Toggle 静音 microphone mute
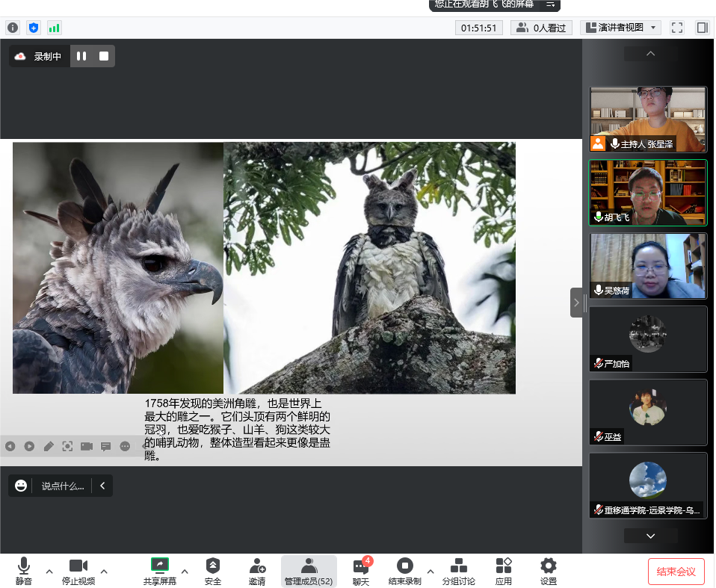This screenshot has width=716, height=588. 24,571
